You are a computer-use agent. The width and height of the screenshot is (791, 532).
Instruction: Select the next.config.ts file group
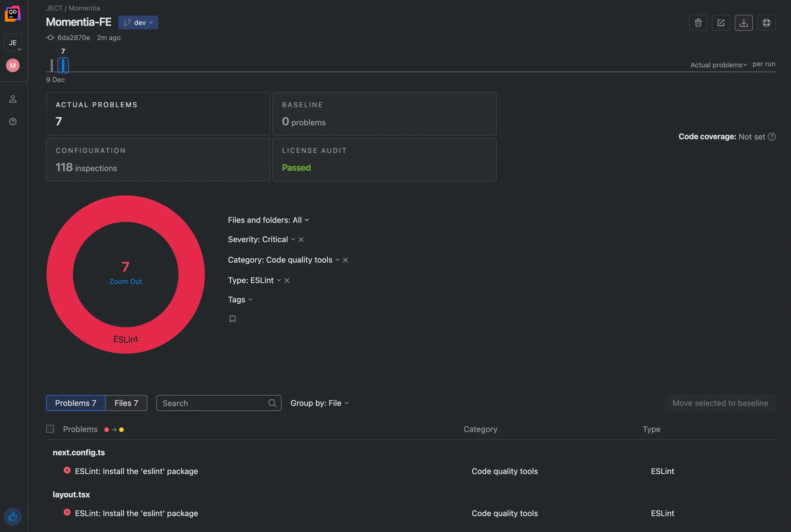(x=79, y=452)
